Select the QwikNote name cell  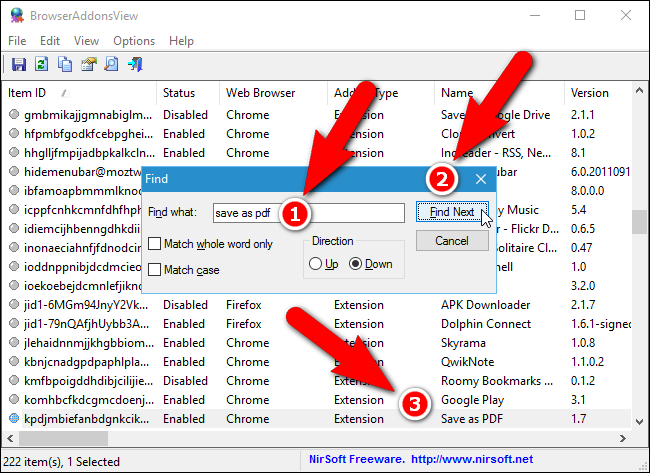tap(467, 362)
